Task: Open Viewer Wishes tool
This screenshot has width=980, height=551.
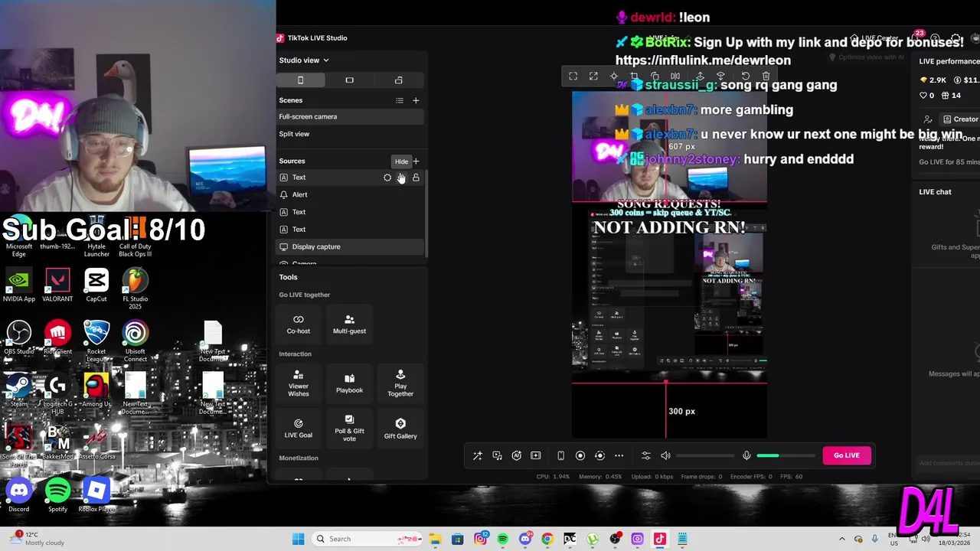Action: coord(299,384)
